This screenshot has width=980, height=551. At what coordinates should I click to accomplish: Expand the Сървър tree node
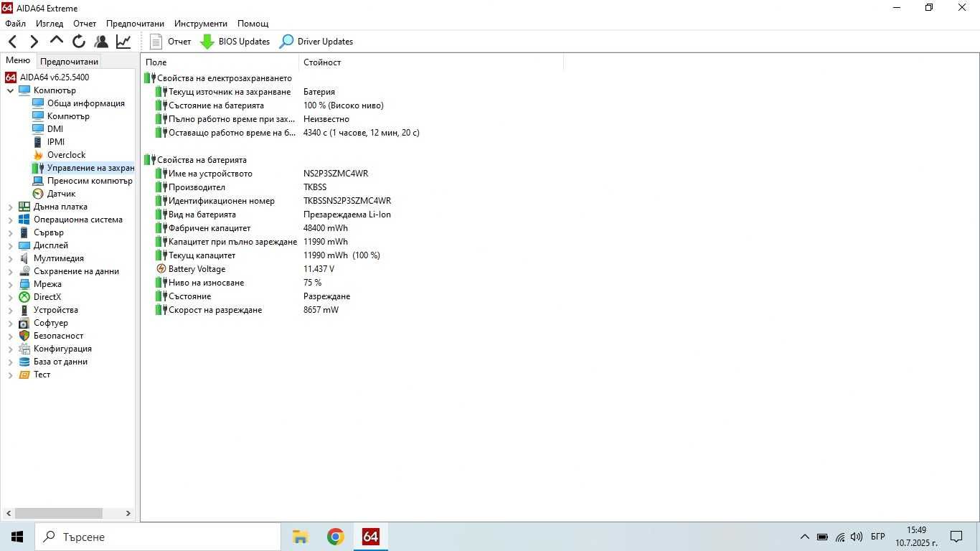click(10, 232)
